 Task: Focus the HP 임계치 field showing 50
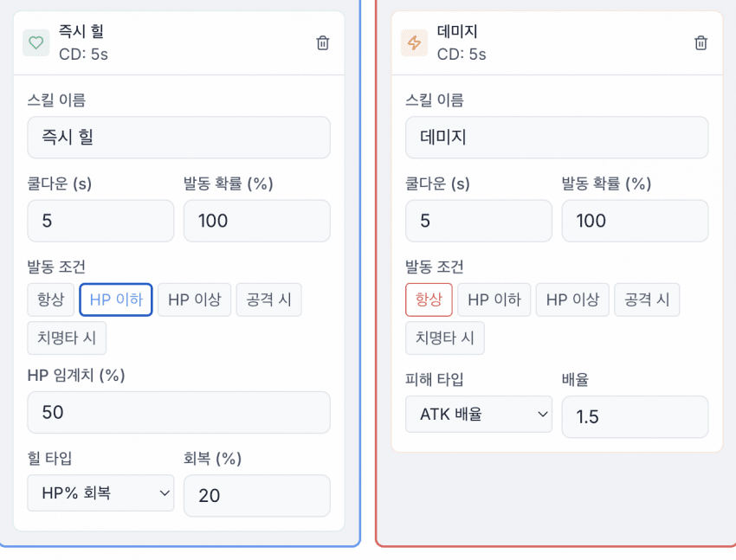coord(178,412)
